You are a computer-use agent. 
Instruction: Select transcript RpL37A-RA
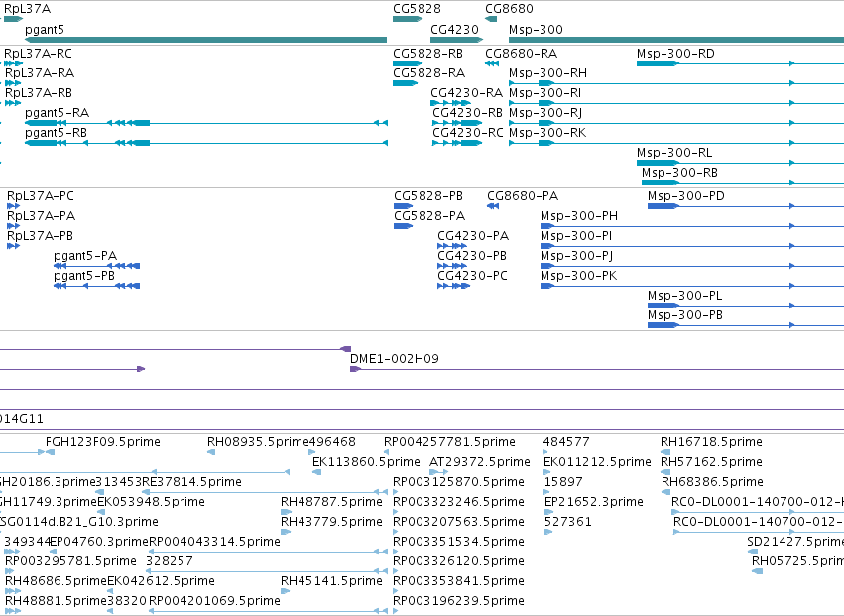40,73
